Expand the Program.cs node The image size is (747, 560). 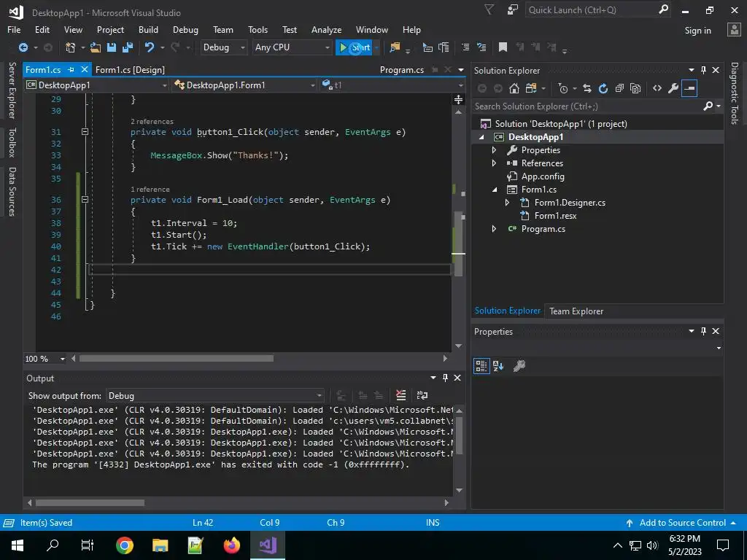tap(494, 228)
